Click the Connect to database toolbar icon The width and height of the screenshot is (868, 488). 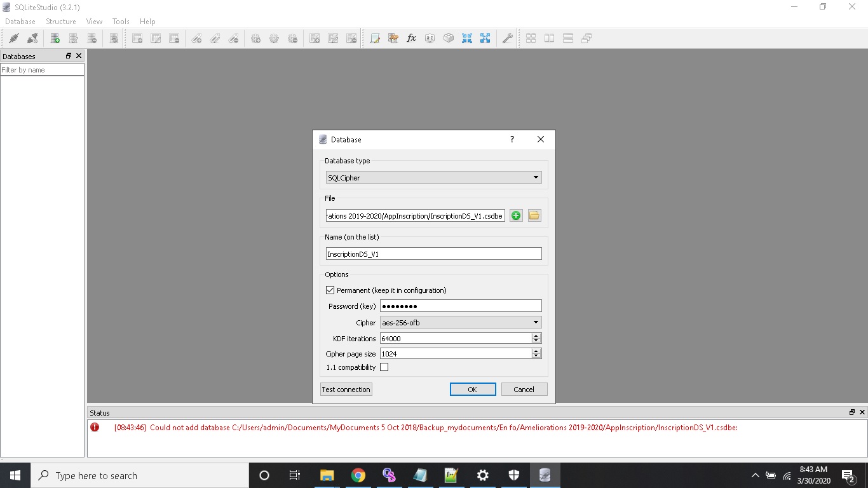pyautogui.click(x=13, y=38)
